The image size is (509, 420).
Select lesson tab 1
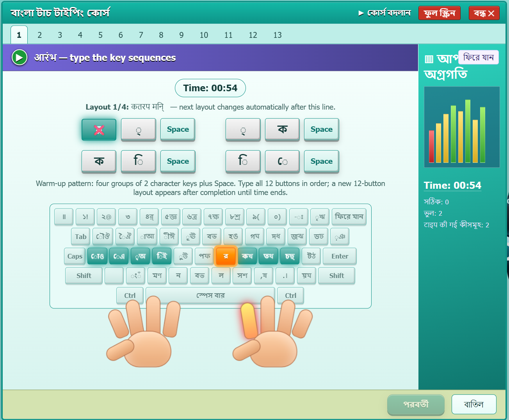[19, 35]
